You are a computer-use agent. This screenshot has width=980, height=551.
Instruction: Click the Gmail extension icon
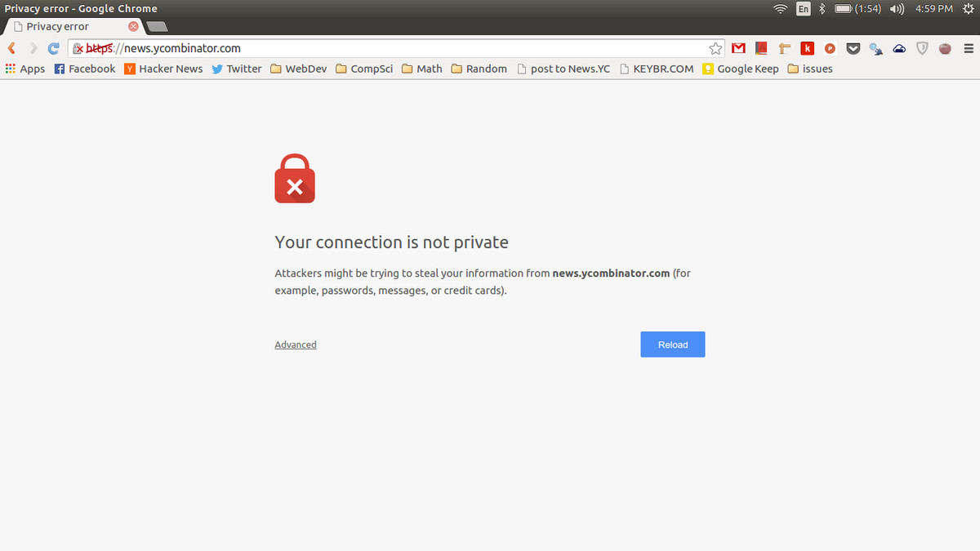738,48
